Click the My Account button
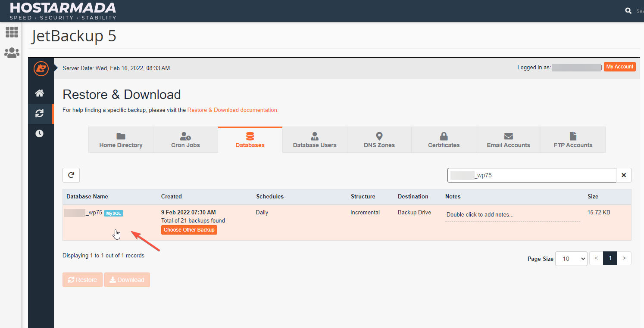Screen dimensions: 644x328 (x=619, y=67)
